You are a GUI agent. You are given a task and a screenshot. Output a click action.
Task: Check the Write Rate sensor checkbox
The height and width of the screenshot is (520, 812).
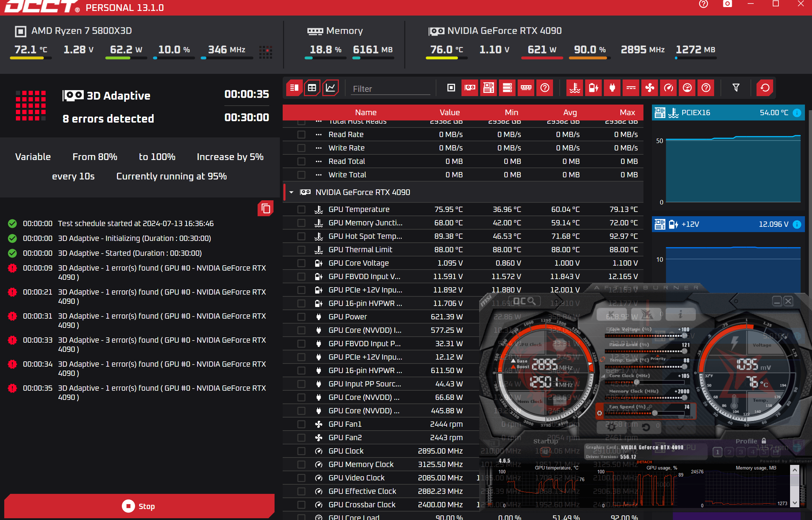pyautogui.click(x=301, y=148)
